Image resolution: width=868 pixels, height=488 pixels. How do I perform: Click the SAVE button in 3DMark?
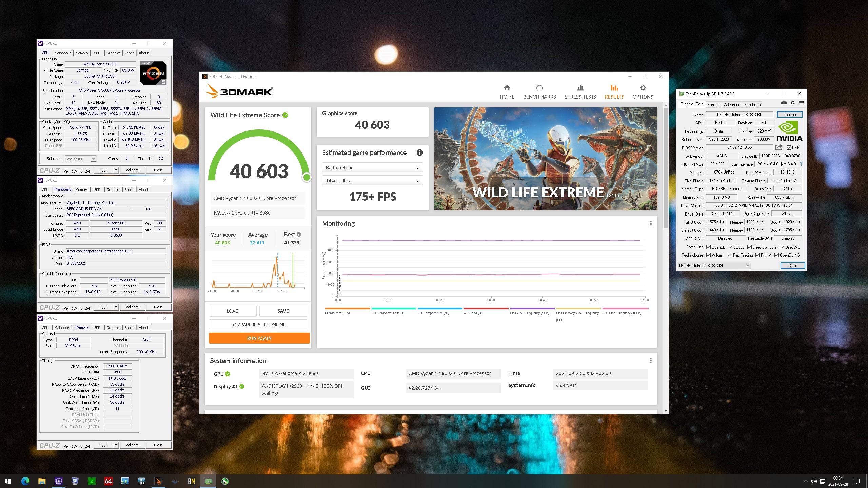click(283, 311)
